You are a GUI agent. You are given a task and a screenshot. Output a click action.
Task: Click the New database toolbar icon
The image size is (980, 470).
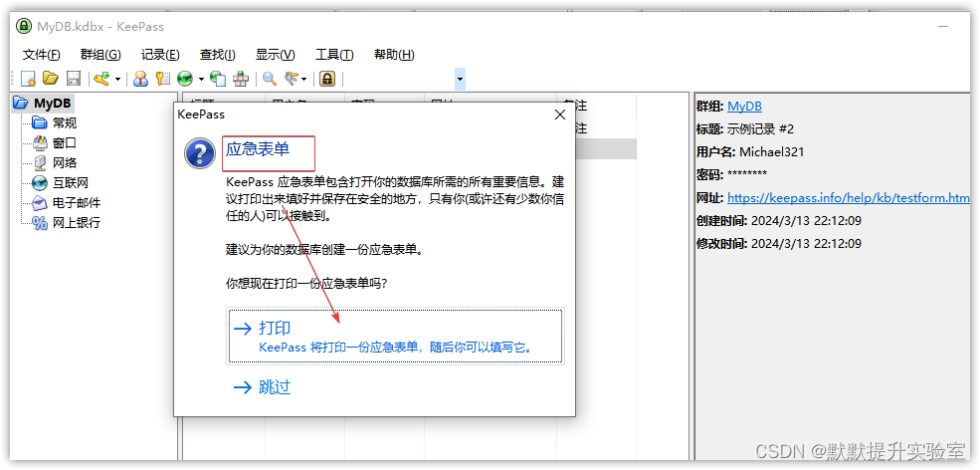(x=28, y=79)
